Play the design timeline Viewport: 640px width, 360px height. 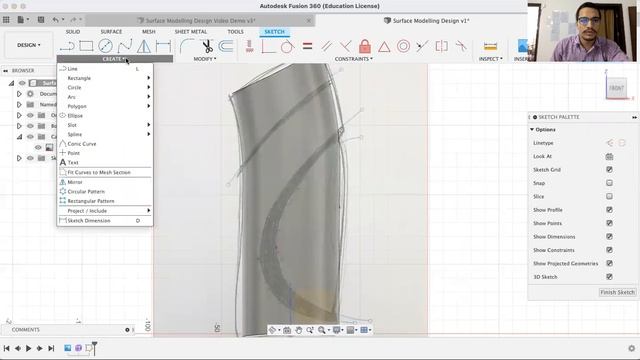click(x=29, y=348)
